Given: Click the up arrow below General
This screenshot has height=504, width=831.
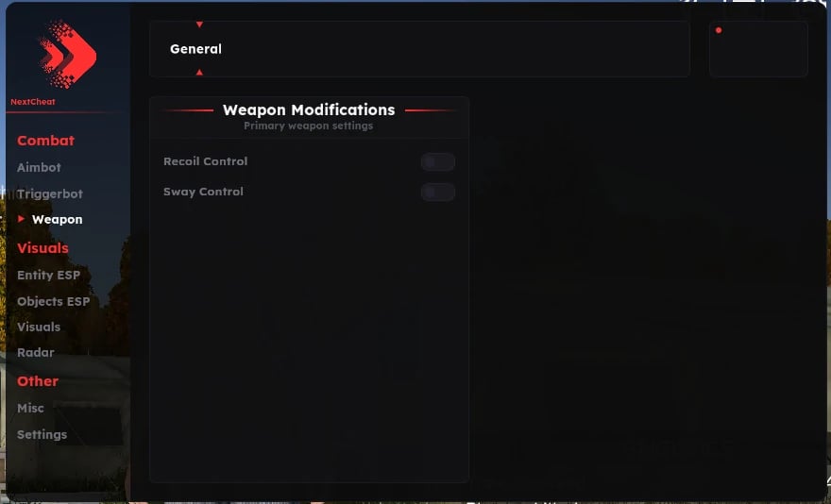Looking at the screenshot, I should coord(199,72).
